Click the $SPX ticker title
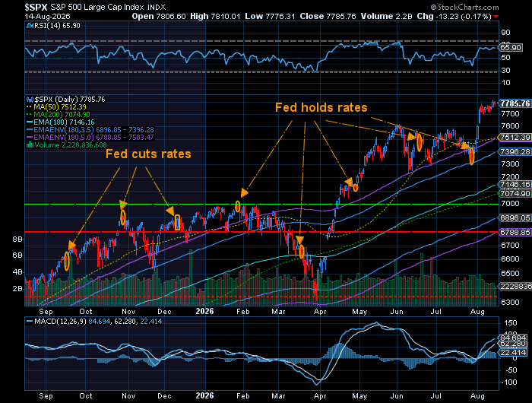Image resolution: width=532 pixels, height=403 pixels. (x=36, y=7)
